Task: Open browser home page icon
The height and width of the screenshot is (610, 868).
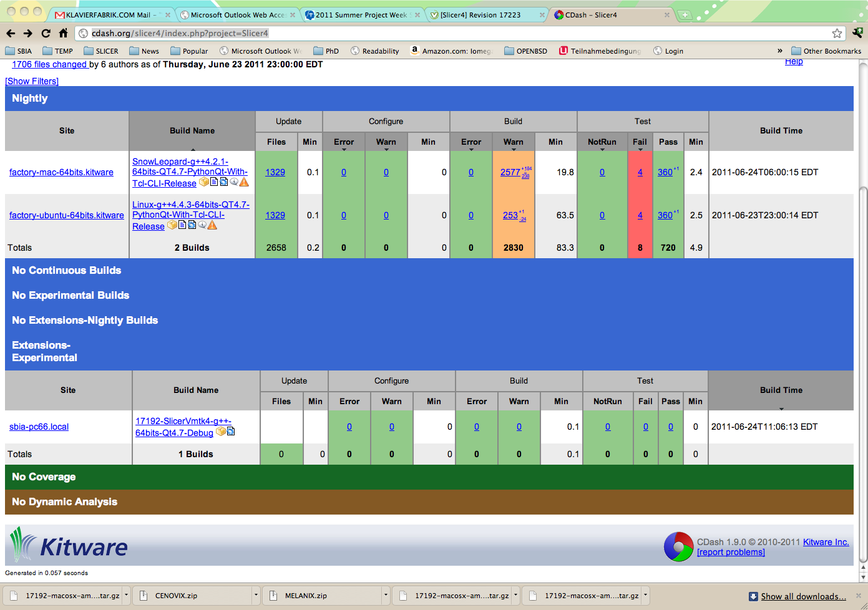Action: click(63, 33)
